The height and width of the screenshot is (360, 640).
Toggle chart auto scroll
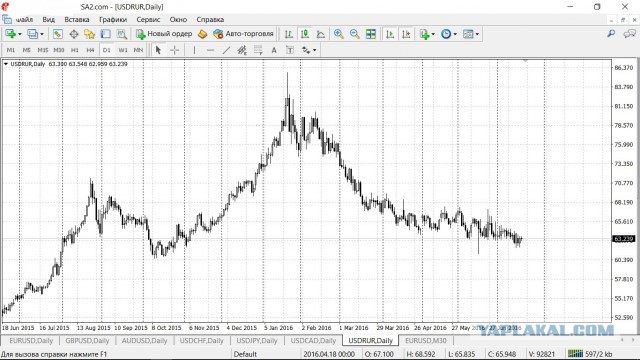click(x=390, y=34)
